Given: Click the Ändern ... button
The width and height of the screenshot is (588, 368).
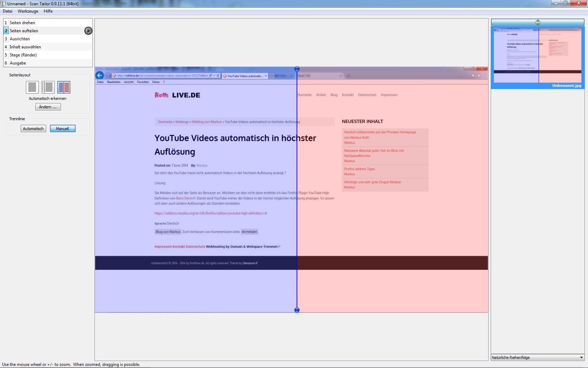Looking at the screenshot, I should (x=48, y=107).
